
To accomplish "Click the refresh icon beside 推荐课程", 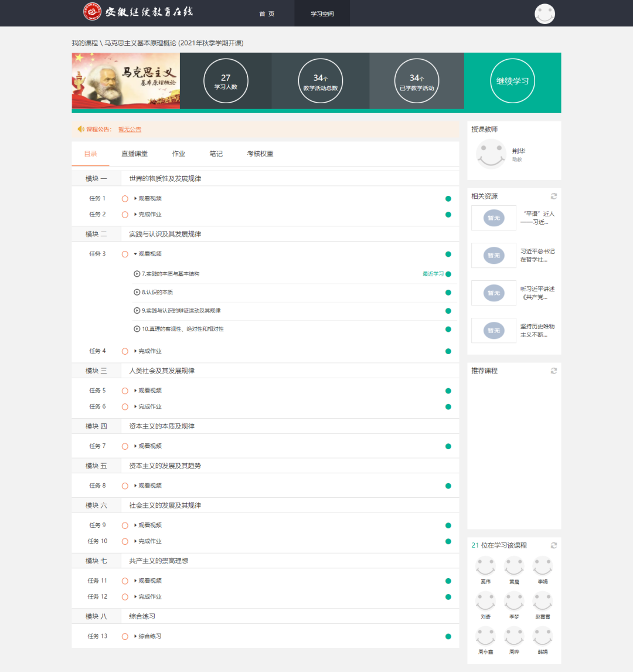I will (x=553, y=371).
